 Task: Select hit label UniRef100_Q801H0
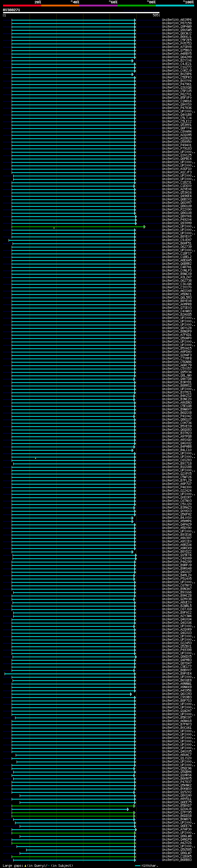177,795
